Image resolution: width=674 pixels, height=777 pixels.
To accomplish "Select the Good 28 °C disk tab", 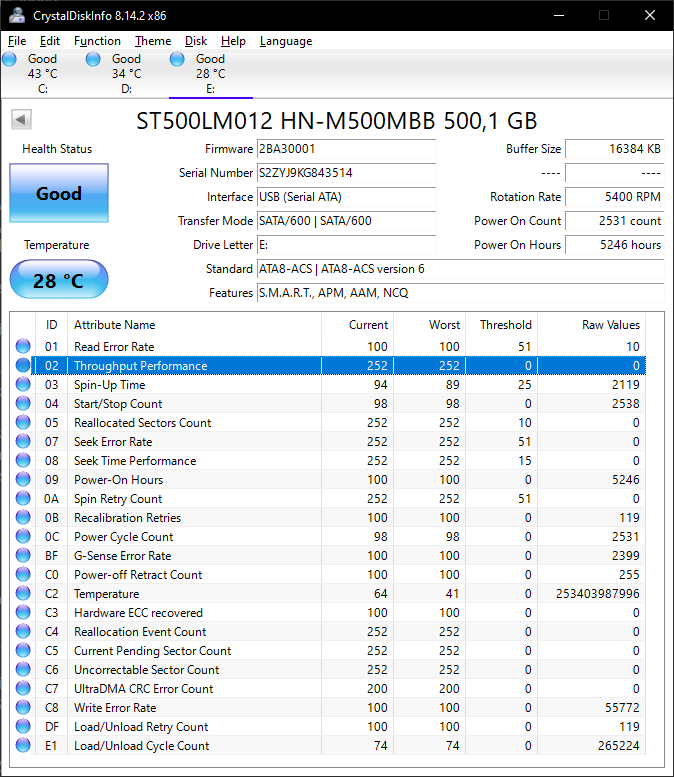I will [x=211, y=74].
